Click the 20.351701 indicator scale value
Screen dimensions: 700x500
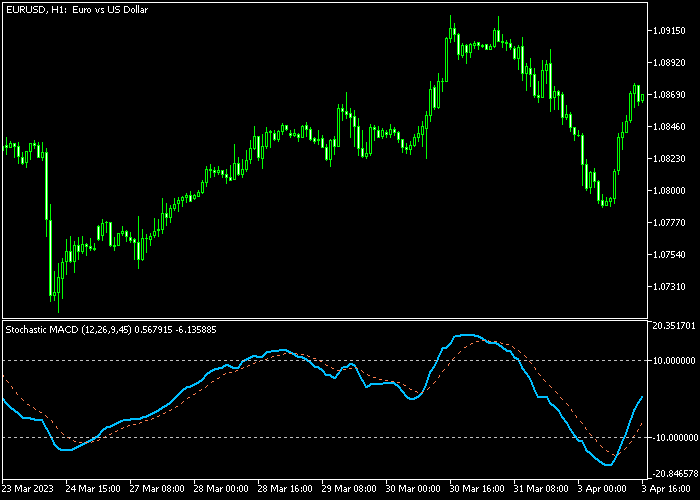point(674,326)
